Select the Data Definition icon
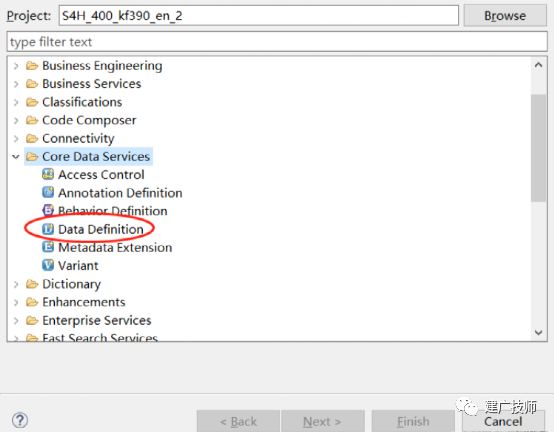 pos(48,229)
